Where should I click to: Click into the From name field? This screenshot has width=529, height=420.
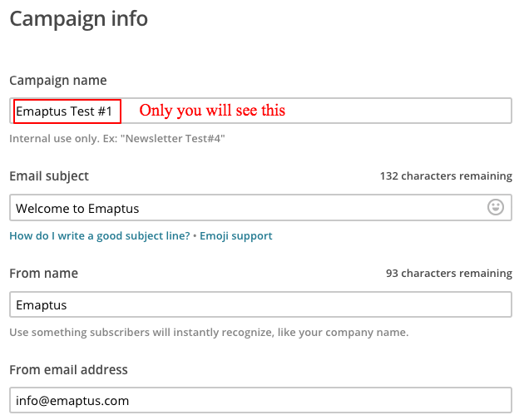point(260,304)
